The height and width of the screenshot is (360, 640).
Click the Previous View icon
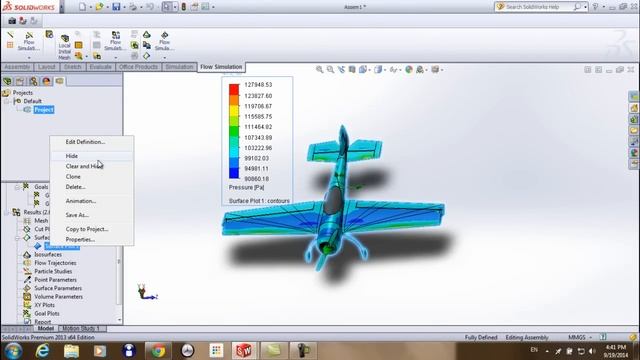coord(341,70)
